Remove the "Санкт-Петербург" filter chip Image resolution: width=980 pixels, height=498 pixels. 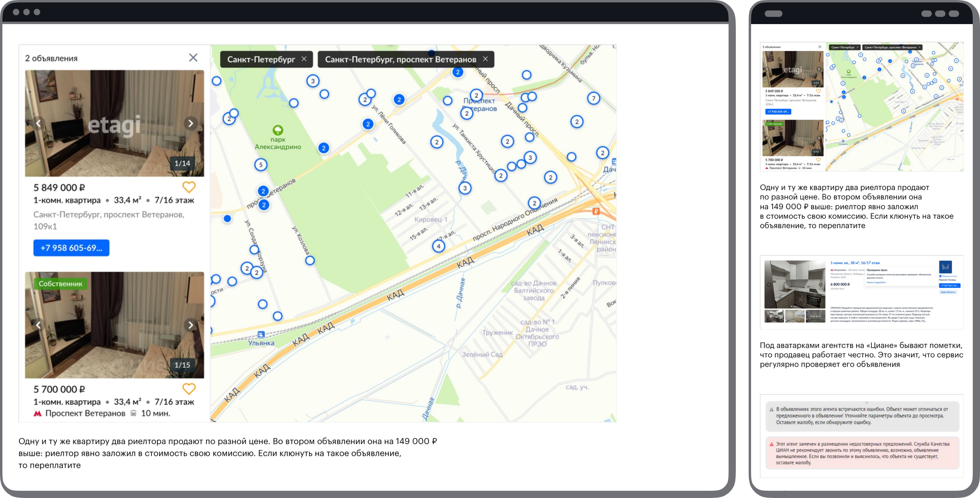pyautogui.click(x=304, y=59)
